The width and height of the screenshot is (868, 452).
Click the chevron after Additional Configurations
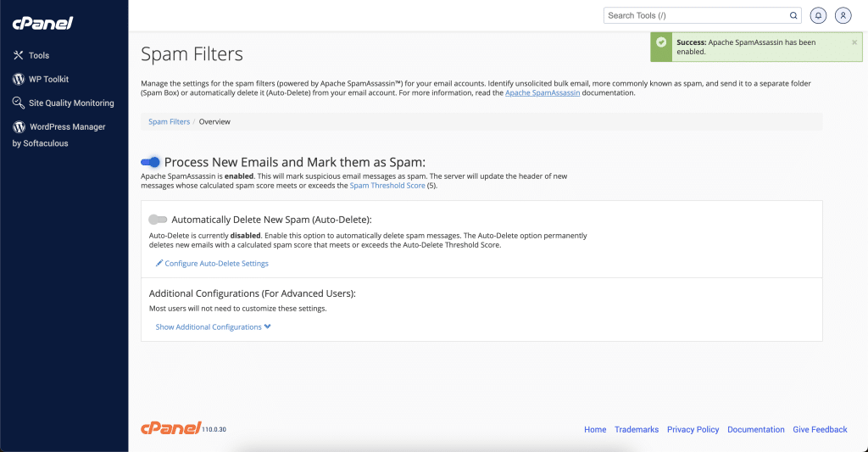(268, 326)
